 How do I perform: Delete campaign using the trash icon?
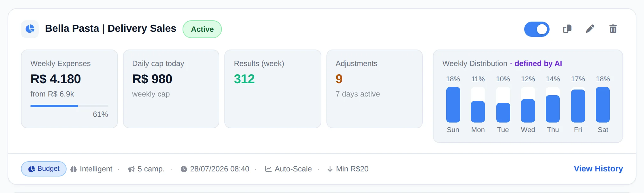[613, 29]
